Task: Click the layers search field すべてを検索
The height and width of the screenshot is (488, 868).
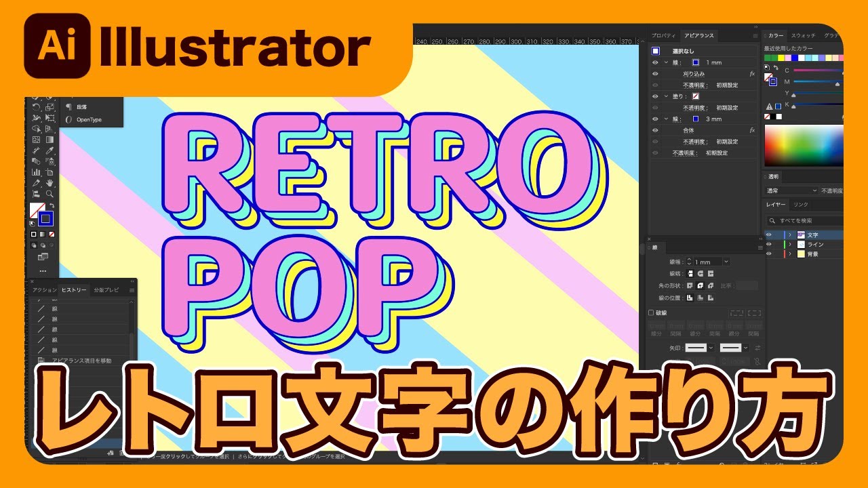Action: pos(807,220)
